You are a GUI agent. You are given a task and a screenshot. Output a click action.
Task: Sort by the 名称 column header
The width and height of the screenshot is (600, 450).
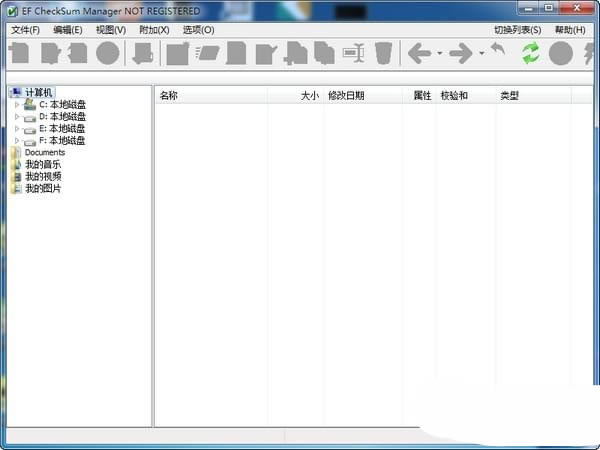click(211, 95)
